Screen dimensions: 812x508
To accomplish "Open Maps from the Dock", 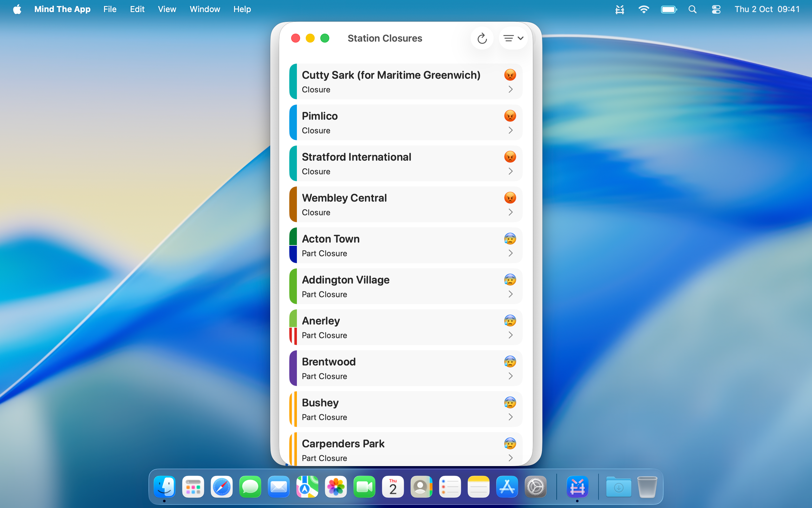I will click(x=307, y=486).
